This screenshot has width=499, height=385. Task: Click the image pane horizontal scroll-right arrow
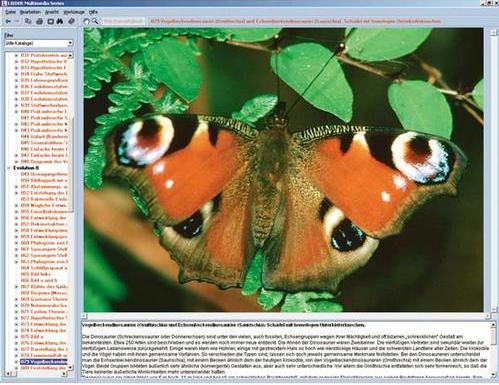click(x=487, y=316)
